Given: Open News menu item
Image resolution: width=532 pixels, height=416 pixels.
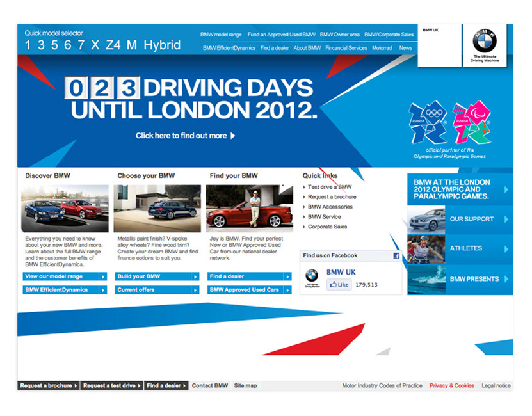Looking at the screenshot, I should coord(405,48).
